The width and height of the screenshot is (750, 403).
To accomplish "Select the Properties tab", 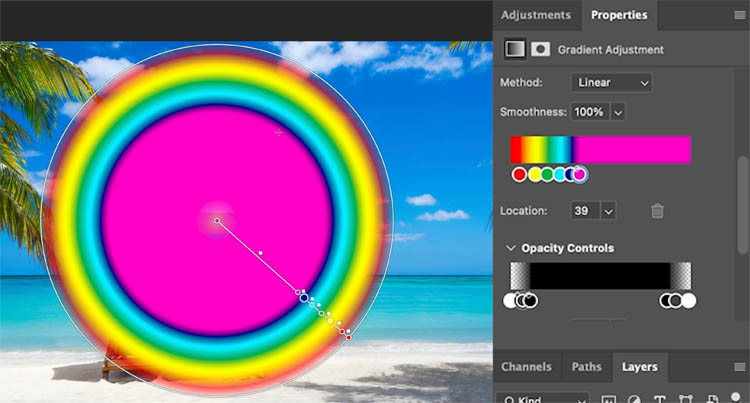I will coord(619,15).
